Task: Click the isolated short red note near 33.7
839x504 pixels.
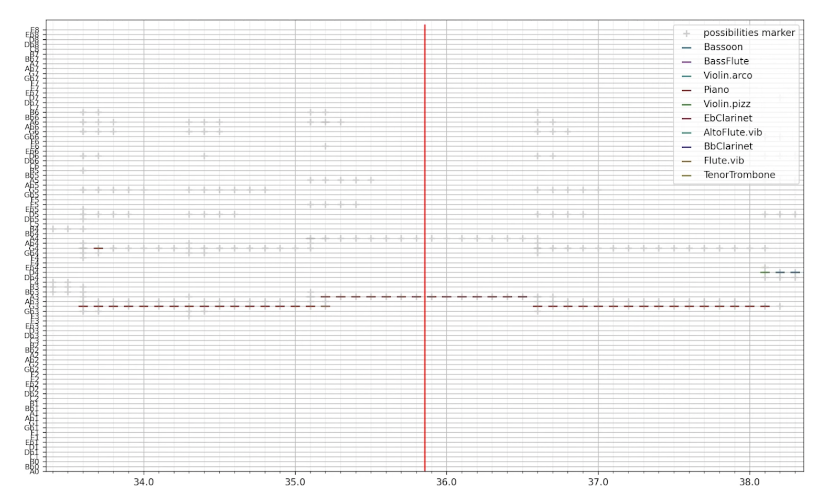Action: point(98,248)
